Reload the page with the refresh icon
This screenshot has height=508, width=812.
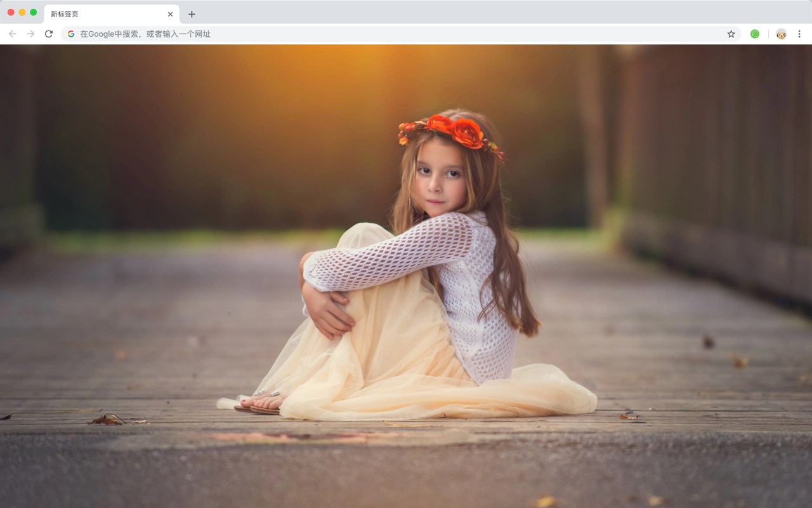49,34
